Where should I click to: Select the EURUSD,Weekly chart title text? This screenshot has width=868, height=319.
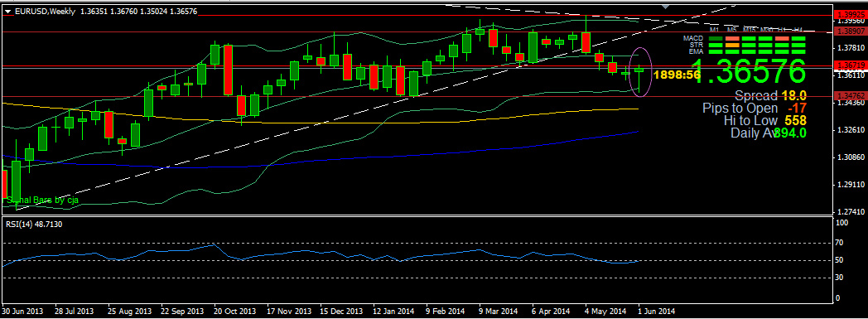46,11
